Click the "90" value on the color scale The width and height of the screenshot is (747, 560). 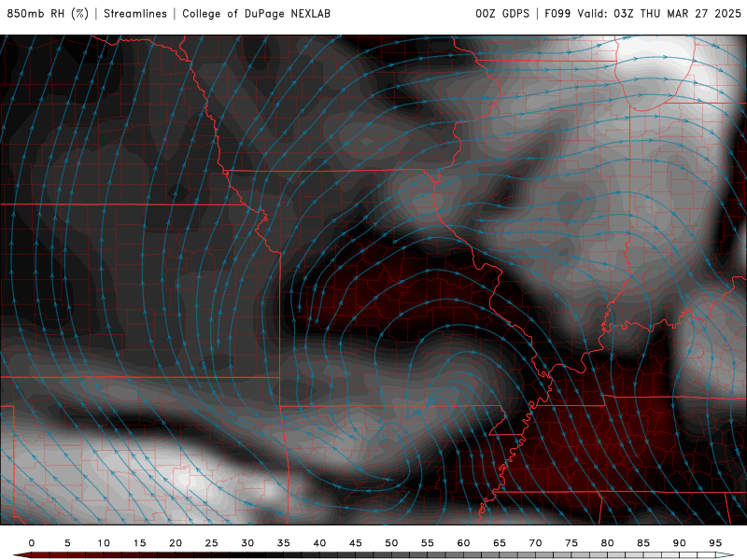point(680,543)
